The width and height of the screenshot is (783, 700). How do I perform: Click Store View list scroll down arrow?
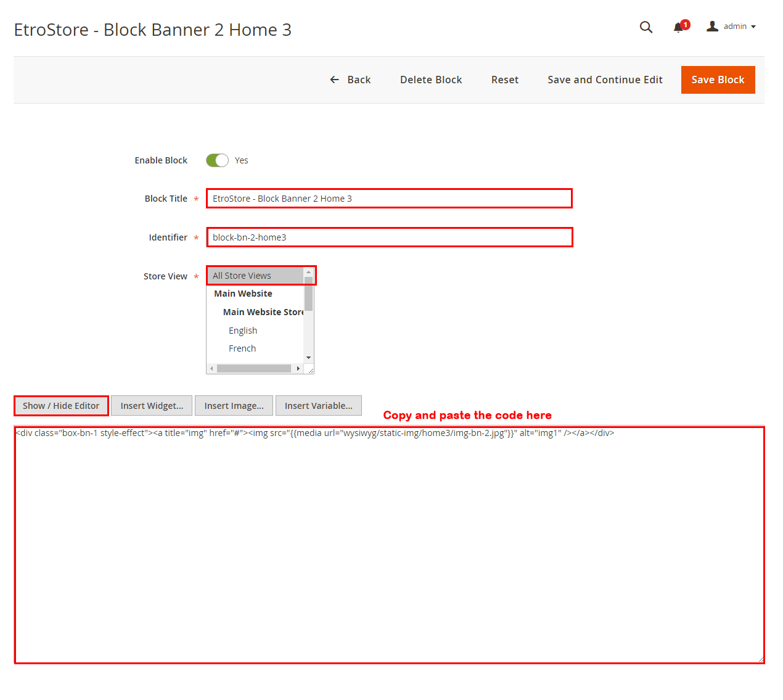(x=309, y=358)
